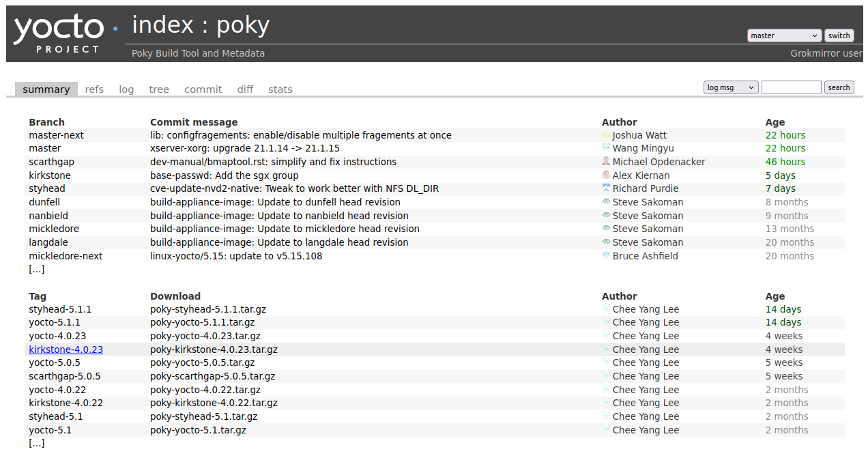The height and width of the screenshot is (458, 868).
Task: Click Alex Kiernan's avatar icon
Action: (x=606, y=175)
